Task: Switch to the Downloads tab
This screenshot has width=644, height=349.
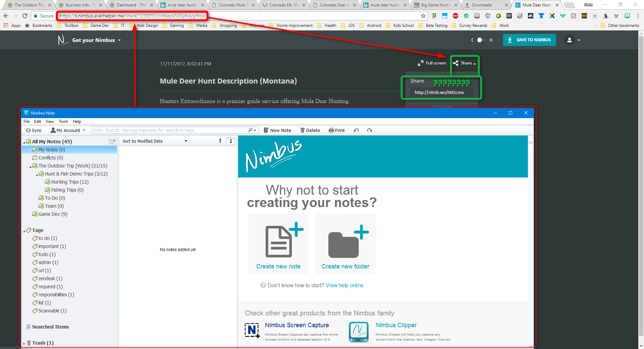Action: click(x=486, y=5)
